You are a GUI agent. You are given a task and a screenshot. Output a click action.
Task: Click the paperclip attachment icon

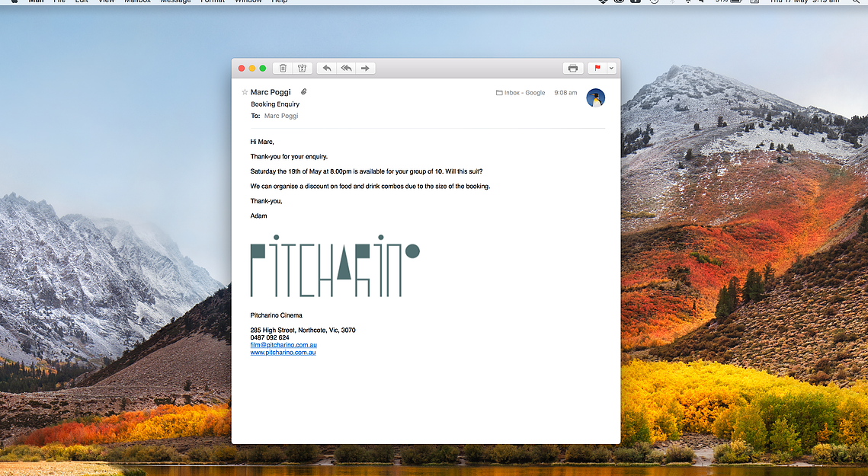tap(303, 92)
